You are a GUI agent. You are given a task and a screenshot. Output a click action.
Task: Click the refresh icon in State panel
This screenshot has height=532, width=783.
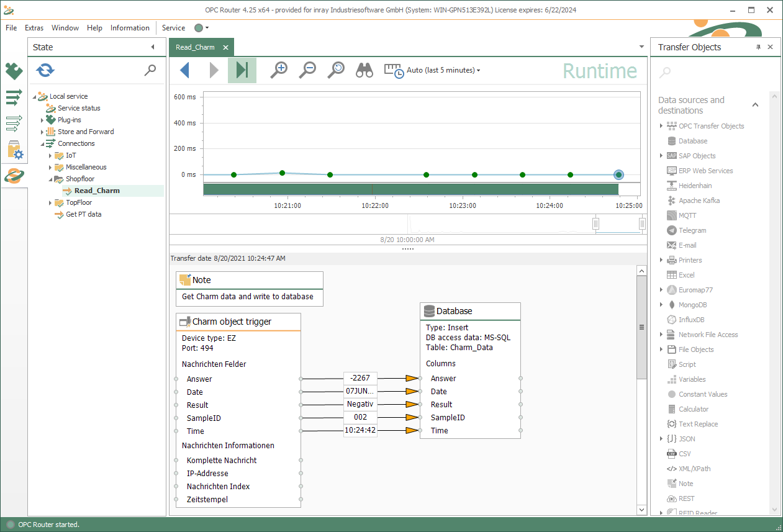click(45, 71)
